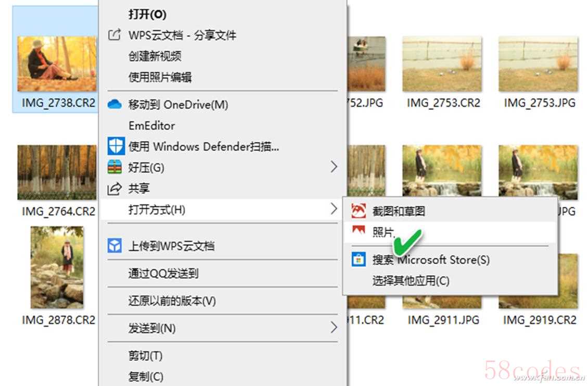This screenshot has height=386, width=588.
Task: Click the Microsoft Store bag icon
Action: [x=359, y=259]
